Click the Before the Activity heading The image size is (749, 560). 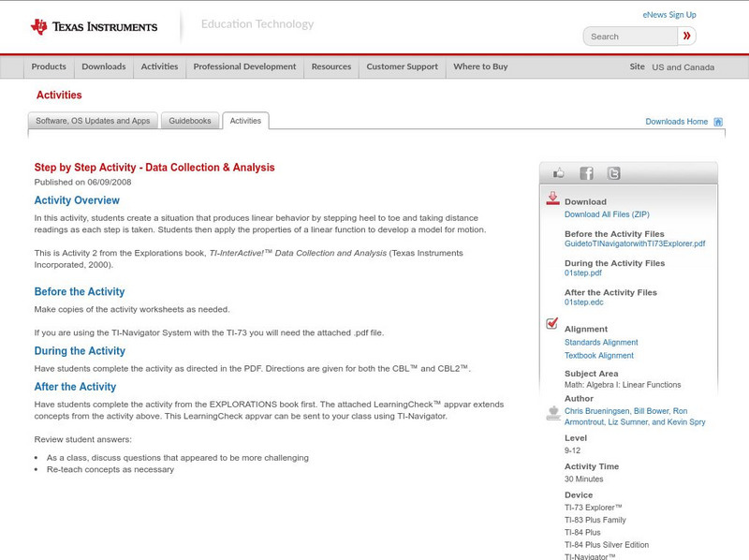coord(80,292)
